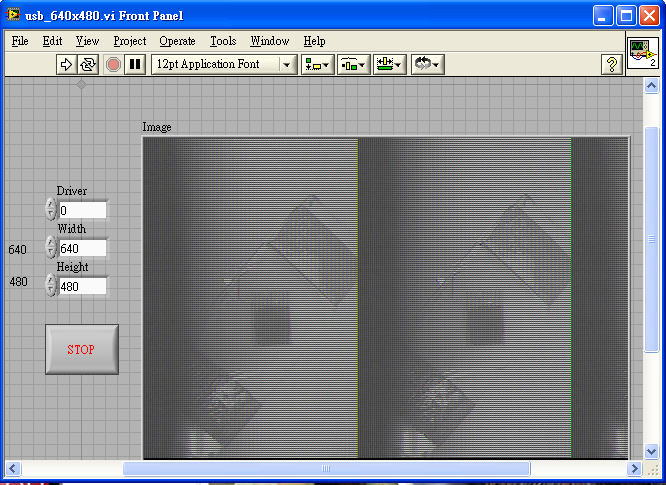Viewport: 666px width, 485px height.
Task: Open the Resize Objects dropdown
Action: point(390,65)
